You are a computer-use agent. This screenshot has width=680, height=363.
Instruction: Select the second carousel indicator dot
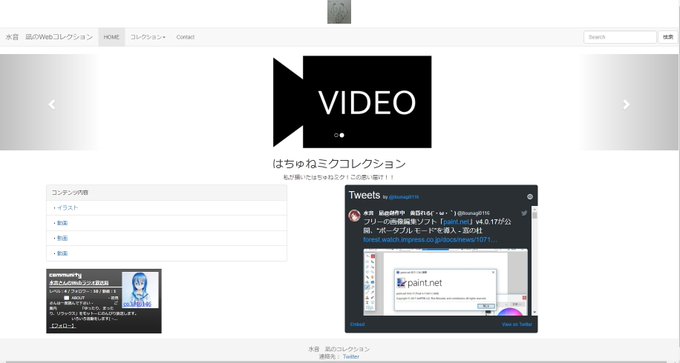point(342,135)
